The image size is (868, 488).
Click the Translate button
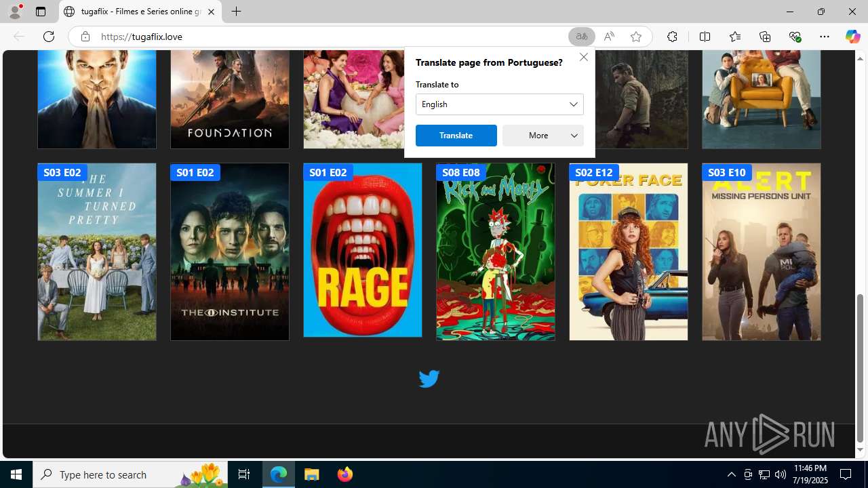456,136
